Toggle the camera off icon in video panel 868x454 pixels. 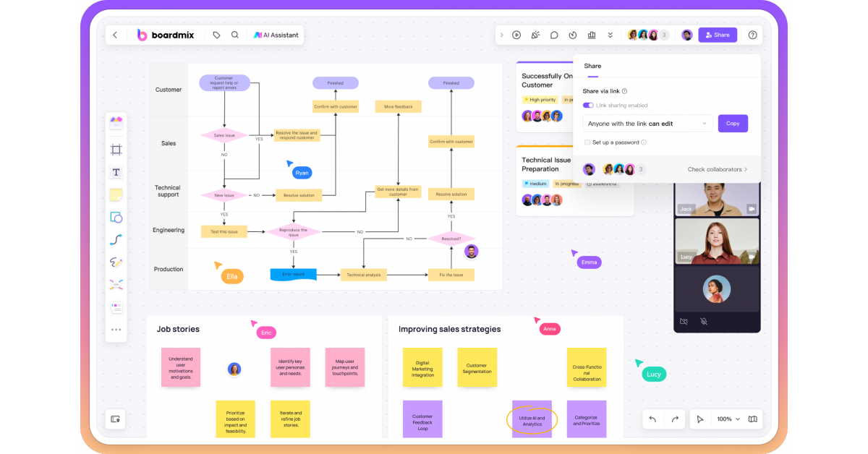[684, 321]
